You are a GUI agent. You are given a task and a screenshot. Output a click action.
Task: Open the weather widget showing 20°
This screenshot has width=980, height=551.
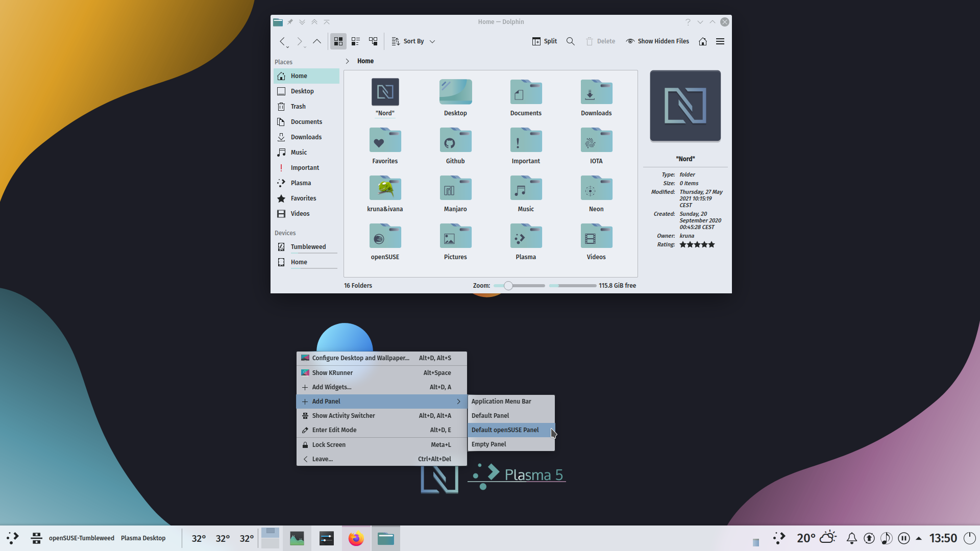[817, 538]
